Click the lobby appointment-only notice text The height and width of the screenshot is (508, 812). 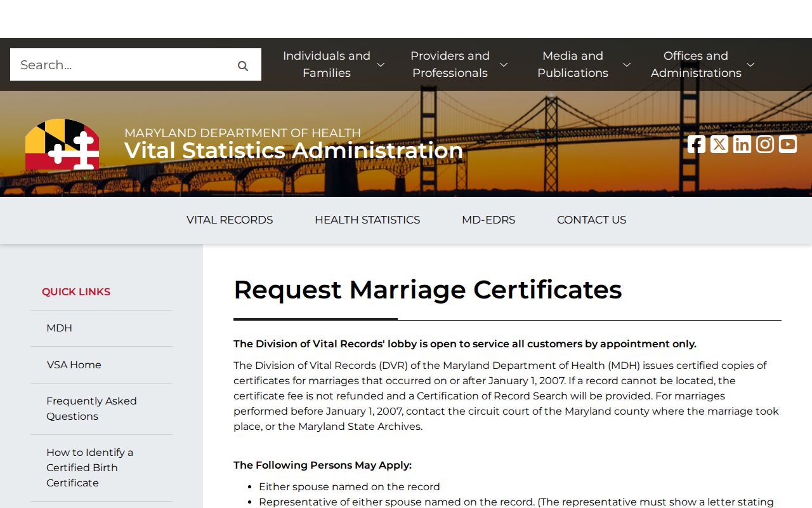click(465, 344)
